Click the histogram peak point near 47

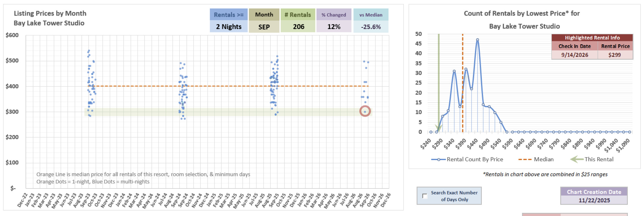478,40
